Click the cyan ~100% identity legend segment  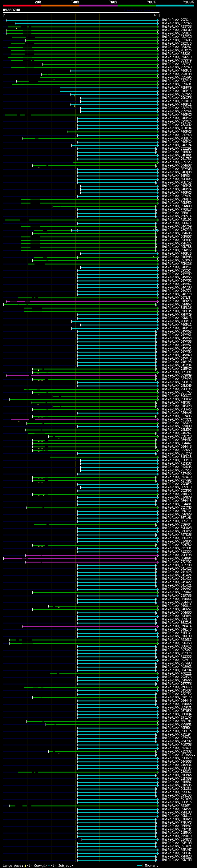pos(175,6)
